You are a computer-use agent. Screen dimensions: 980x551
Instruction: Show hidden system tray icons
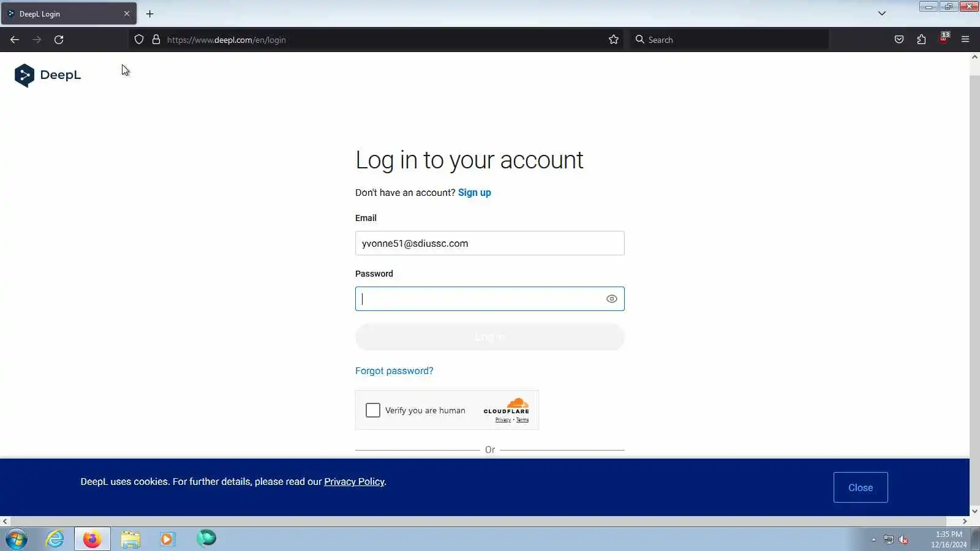(x=873, y=540)
